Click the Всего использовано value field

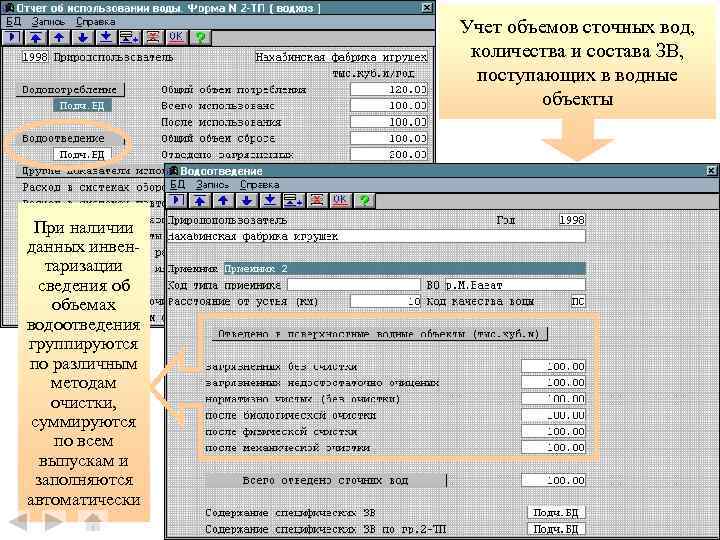[388, 106]
